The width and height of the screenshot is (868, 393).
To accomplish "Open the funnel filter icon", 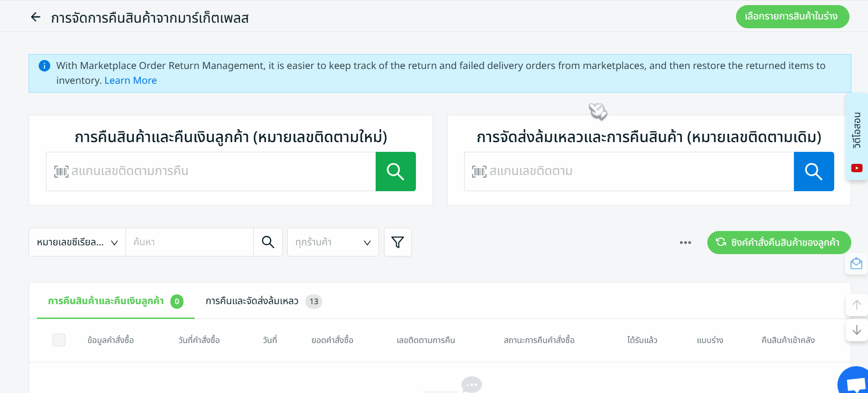I will point(397,242).
